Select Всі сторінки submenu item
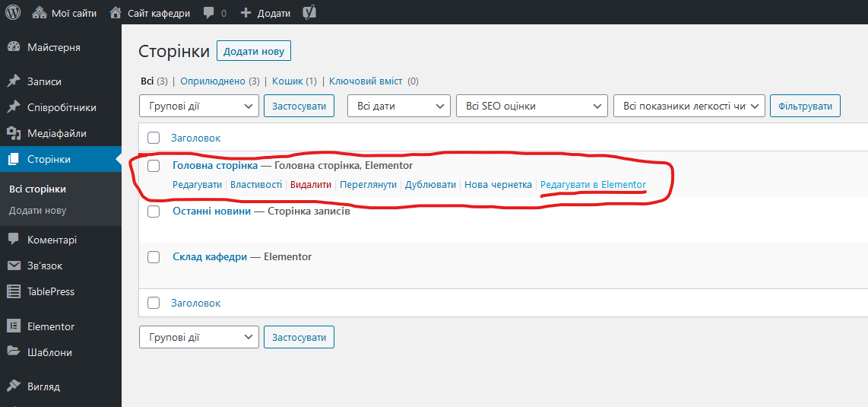 point(38,189)
